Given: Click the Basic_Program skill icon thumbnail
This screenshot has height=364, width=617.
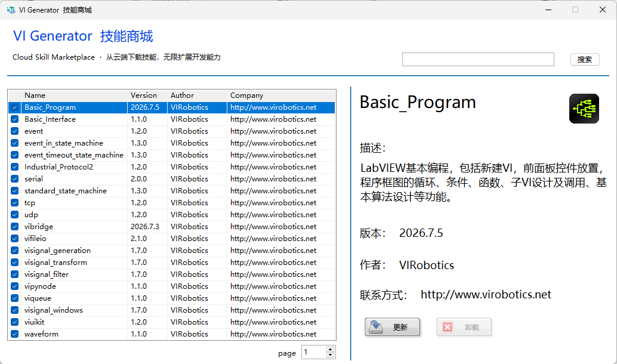Looking at the screenshot, I should click(584, 109).
